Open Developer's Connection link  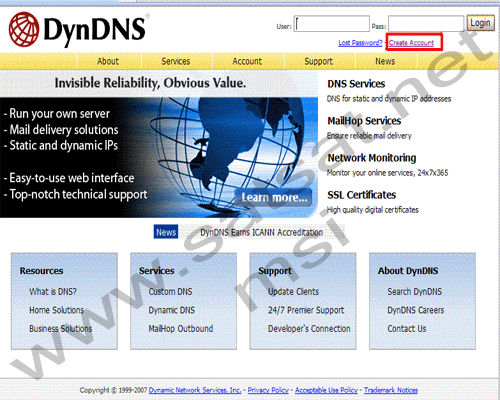pyautogui.click(x=309, y=329)
